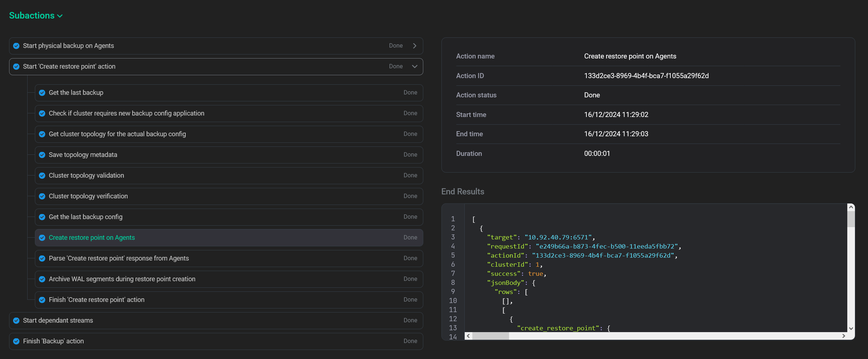
Task: Click line number 8 in code gutter
Action: pos(453,283)
